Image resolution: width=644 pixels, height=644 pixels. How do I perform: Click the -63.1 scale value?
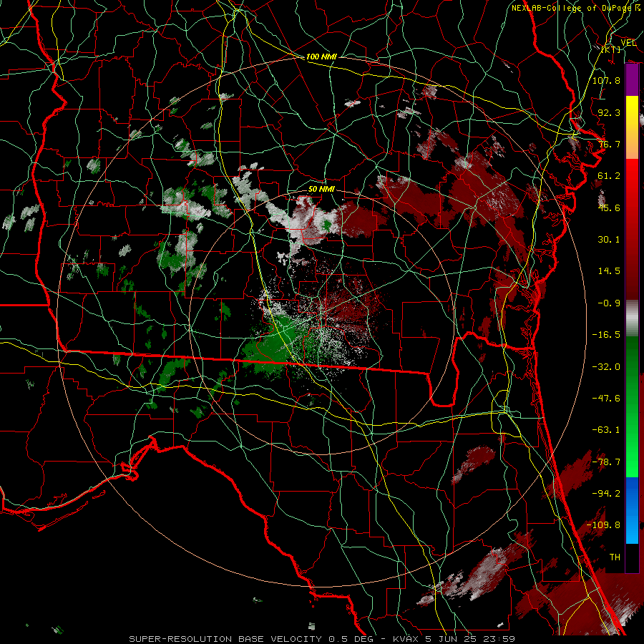coord(606,430)
